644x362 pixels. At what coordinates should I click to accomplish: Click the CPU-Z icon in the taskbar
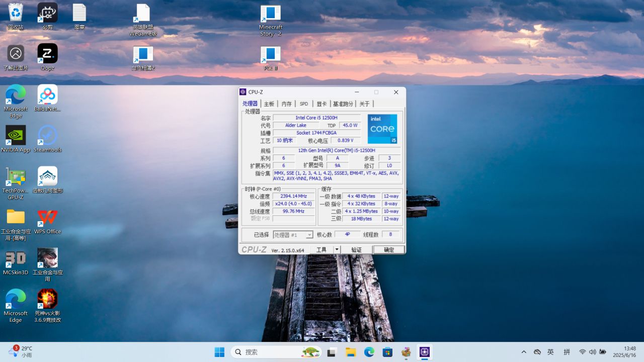[425, 352]
